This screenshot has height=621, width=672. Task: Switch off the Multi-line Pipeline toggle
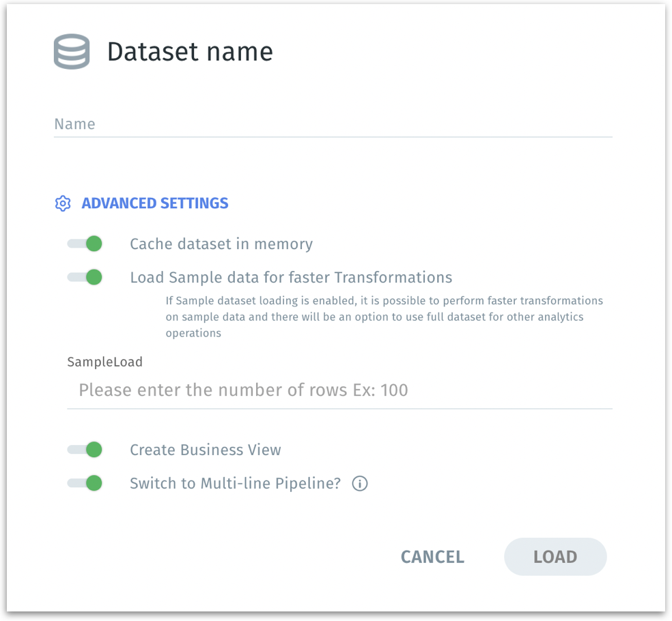pos(85,483)
